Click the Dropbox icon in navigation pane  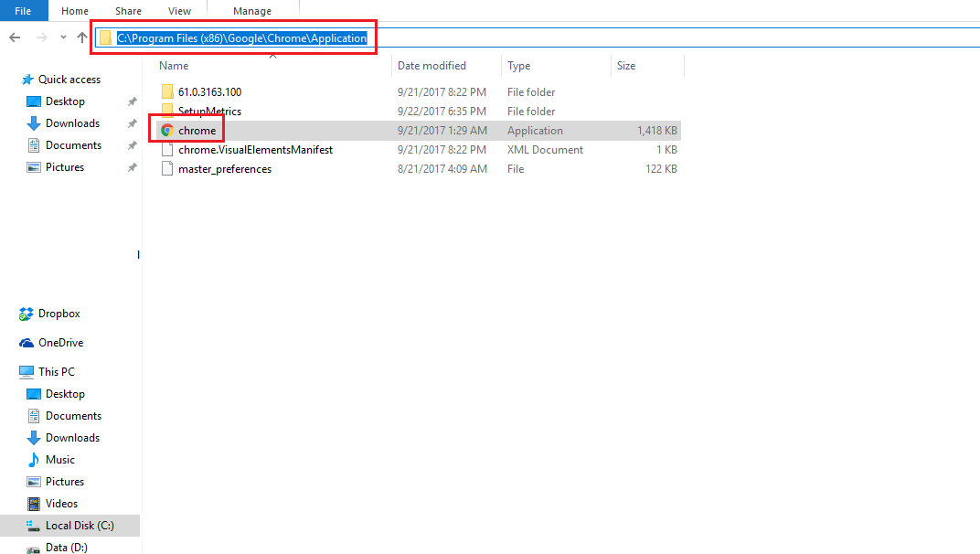(27, 314)
